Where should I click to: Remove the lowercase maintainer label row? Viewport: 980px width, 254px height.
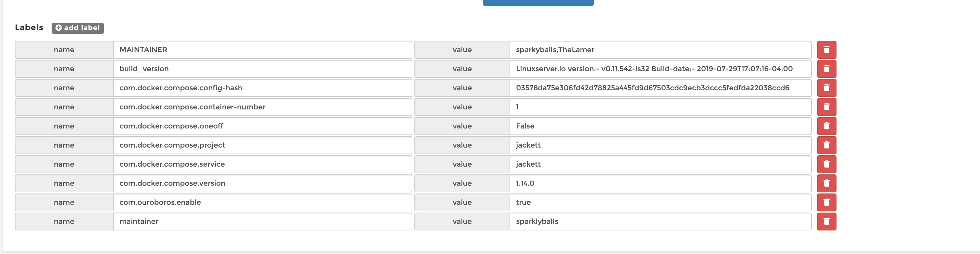coord(826,221)
